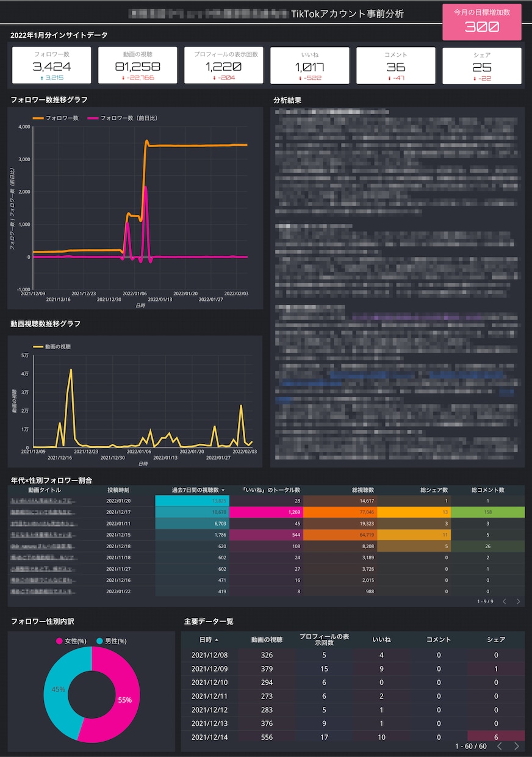The image size is (532, 757).
Task: Sort by 総視聴数 column header
Action: click(x=363, y=490)
